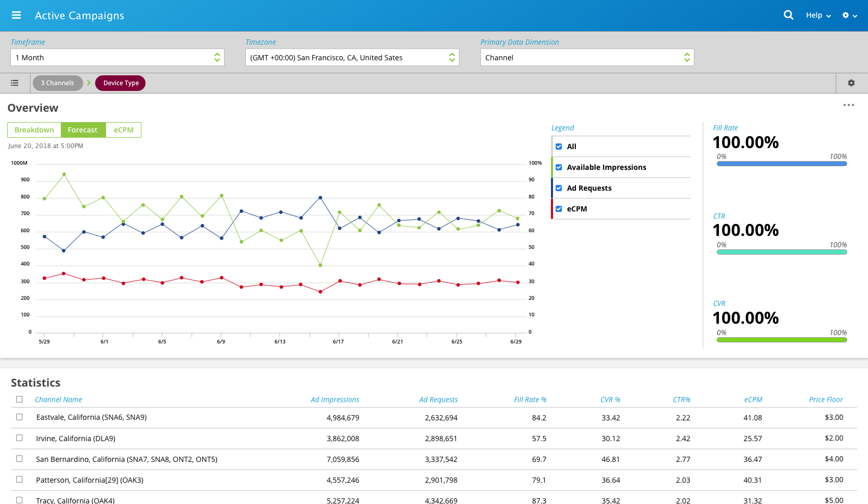Switch to the Breakdown tab
The image size is (868, 504).
[x=34, y=130]
